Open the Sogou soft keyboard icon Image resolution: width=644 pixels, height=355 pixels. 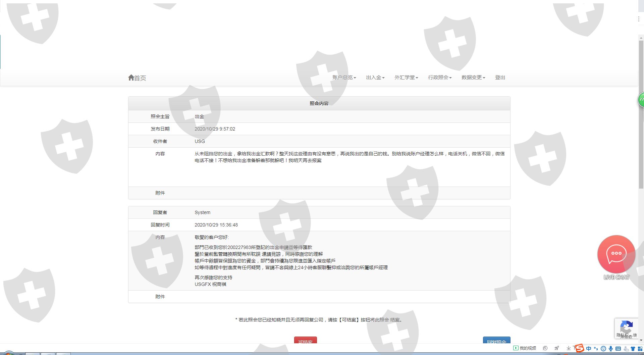(x=618, y=349)
